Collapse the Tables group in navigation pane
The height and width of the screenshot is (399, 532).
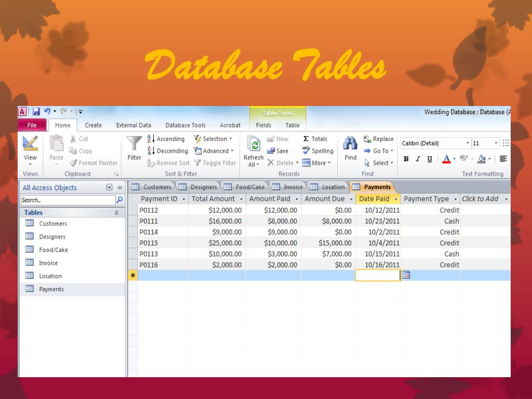click(x=116, y=213)
